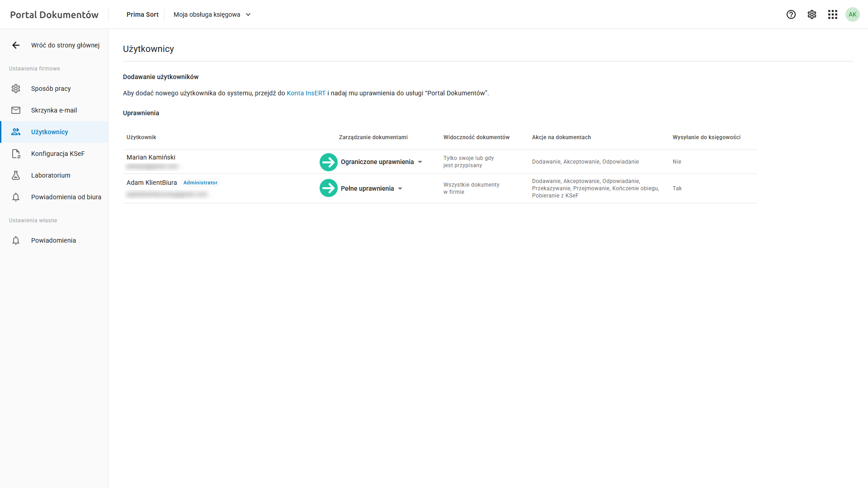Click the back arrow icon in sidebar

[x=16, y=45]
